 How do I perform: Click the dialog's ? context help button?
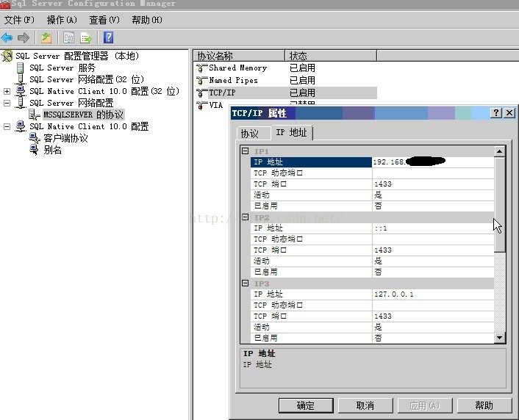[495, 113]
